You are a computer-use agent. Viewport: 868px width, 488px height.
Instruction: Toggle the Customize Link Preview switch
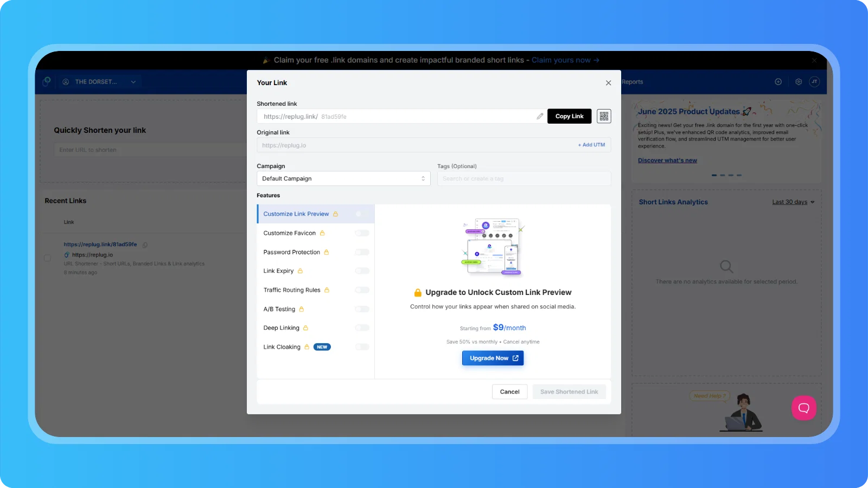(x=362, y=214)
